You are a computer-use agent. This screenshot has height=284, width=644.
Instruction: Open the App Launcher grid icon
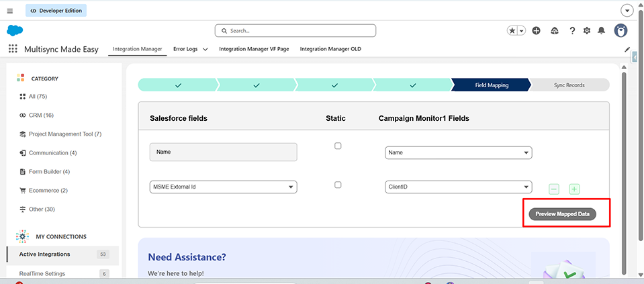click(13, 49)
